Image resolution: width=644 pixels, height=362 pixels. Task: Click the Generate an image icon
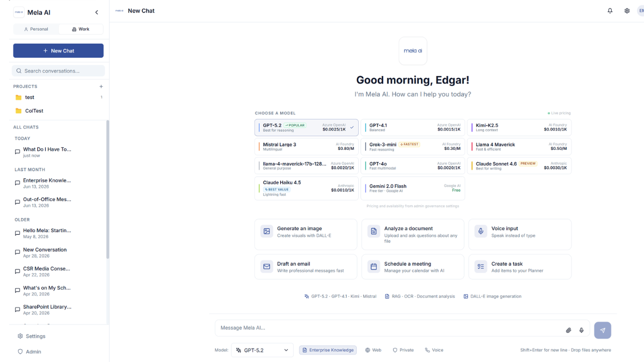(267, 231)
